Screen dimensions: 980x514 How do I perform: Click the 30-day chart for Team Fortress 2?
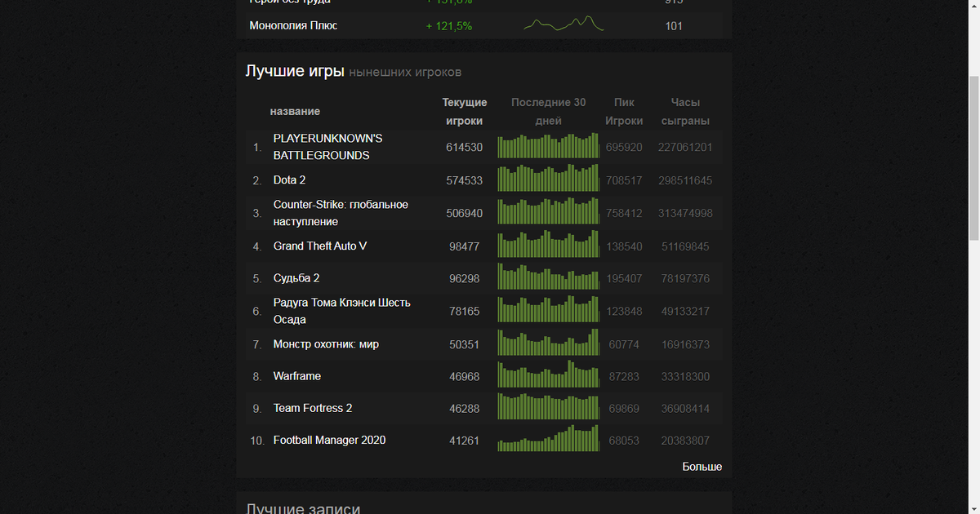pos(548,406)
